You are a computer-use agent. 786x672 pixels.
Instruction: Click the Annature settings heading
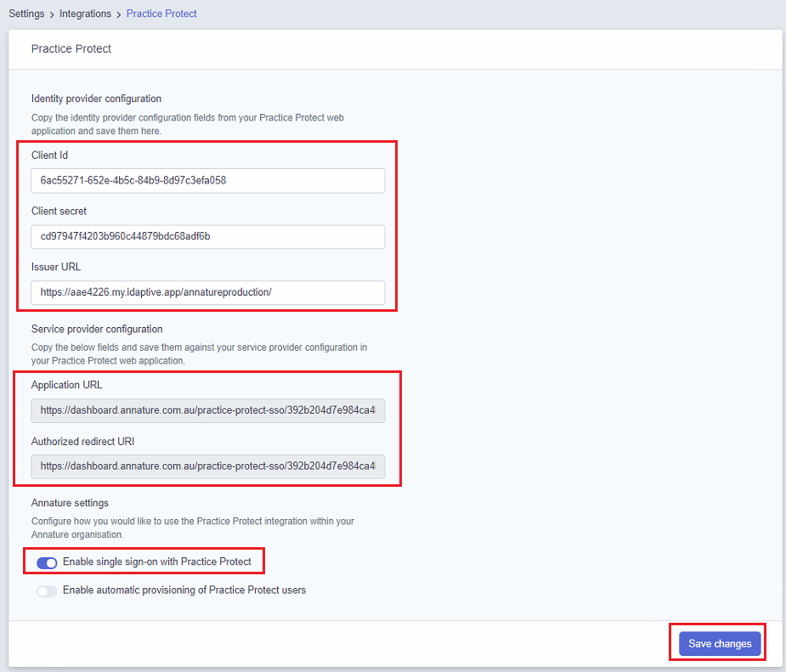pyautogui.click(x=70, y=503)
